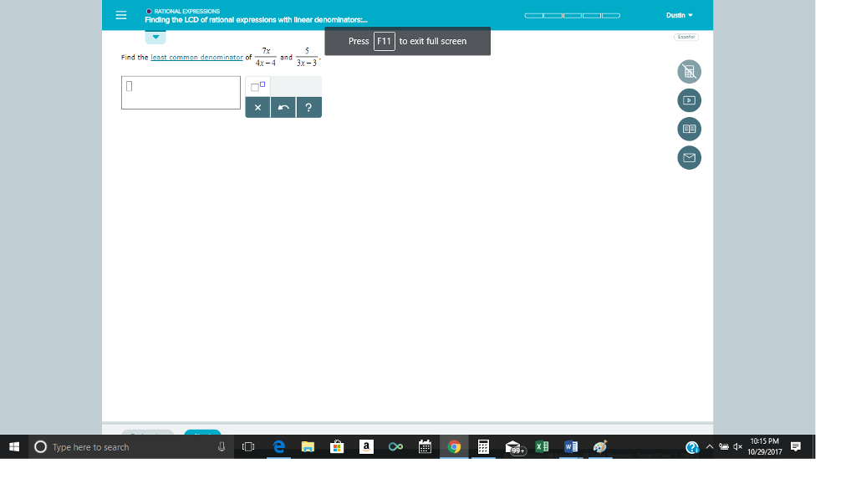Viewport: 856px width, 504px height.
Task: Click the undo arrow icon
Action: coord(282,107)
